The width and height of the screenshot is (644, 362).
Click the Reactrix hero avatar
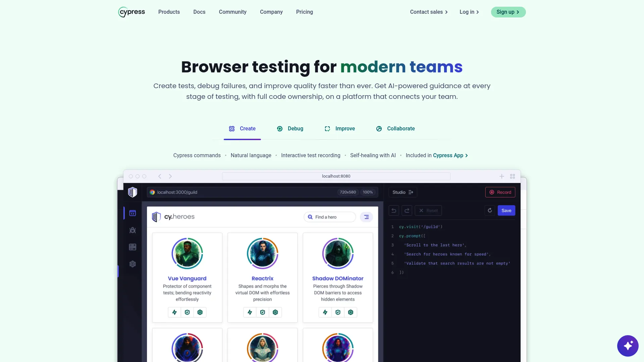tap(263, 253)
